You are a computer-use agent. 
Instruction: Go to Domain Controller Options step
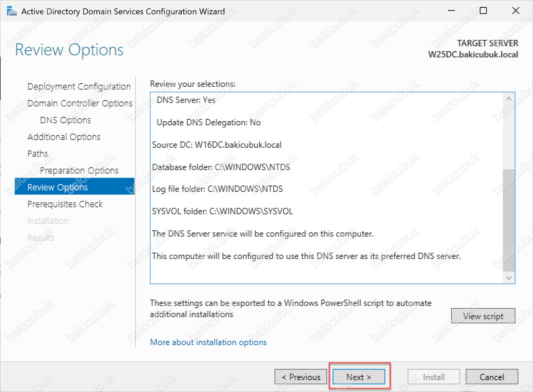(80, 103)
